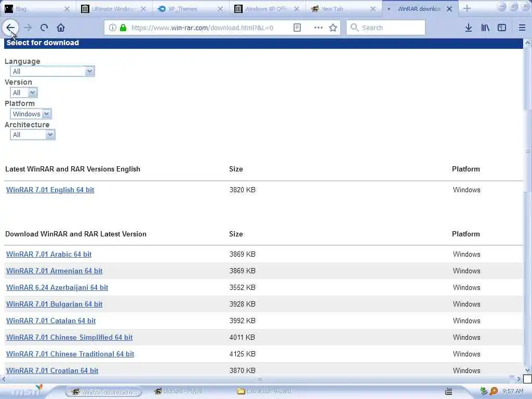532x399 pixels.
Task: Click the 3820 KB size cell
Action: 242,190
